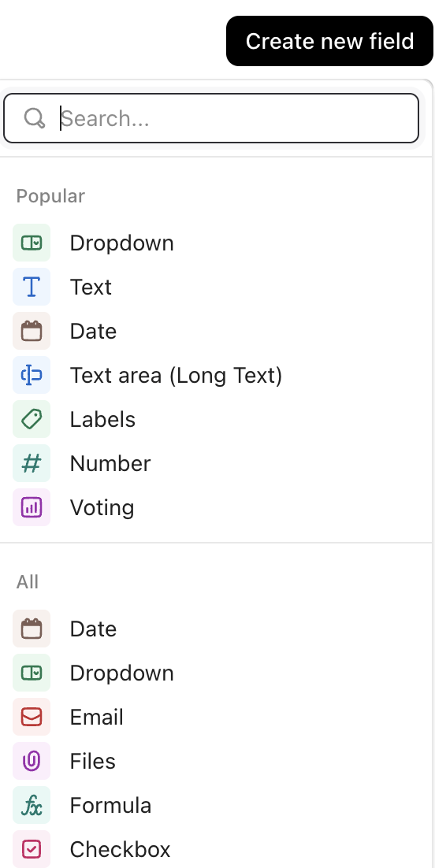Select the Voting field type
Screen dimensions: 435x868
coord(216,507)
